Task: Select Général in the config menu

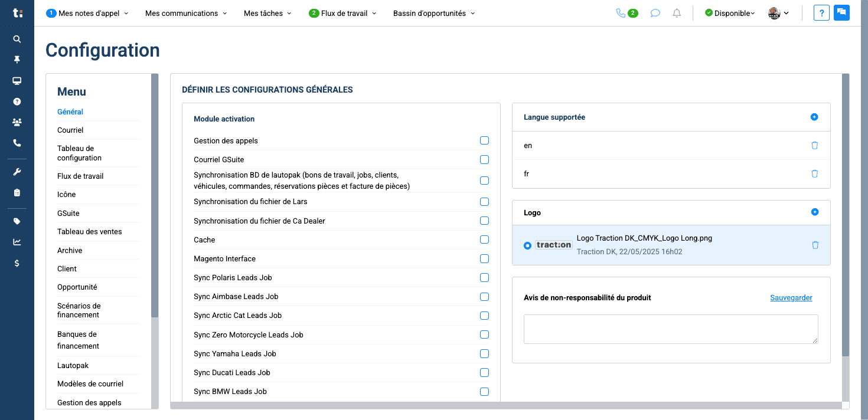Action: (x=70, y=111)
